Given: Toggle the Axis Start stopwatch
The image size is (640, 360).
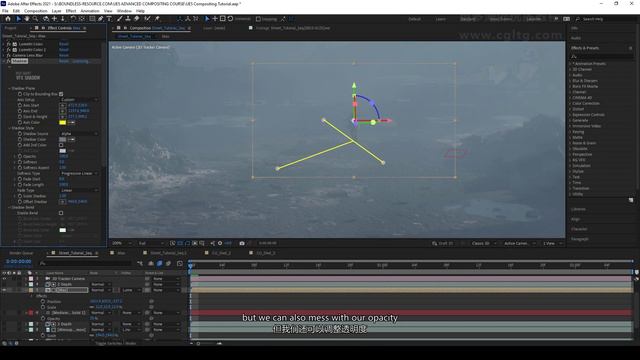Looking at the screenshot, I should coord(20,105).
